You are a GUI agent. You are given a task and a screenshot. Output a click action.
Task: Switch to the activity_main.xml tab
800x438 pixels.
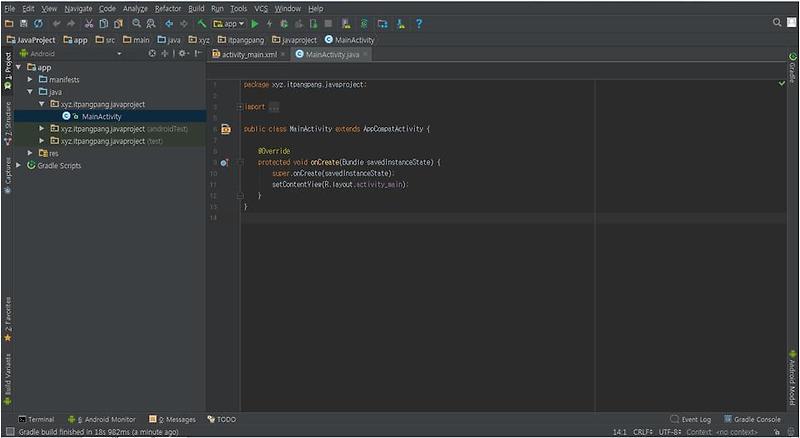[248, 54]
